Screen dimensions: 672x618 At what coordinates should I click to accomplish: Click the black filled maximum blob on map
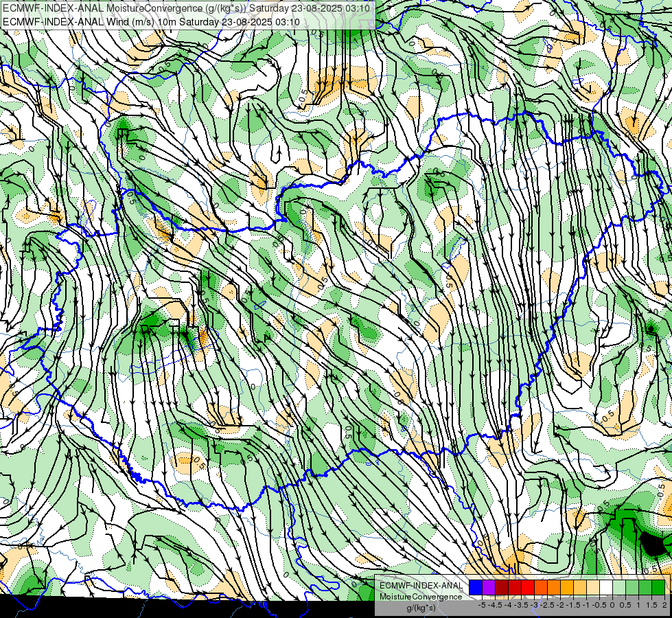point(653,544)
